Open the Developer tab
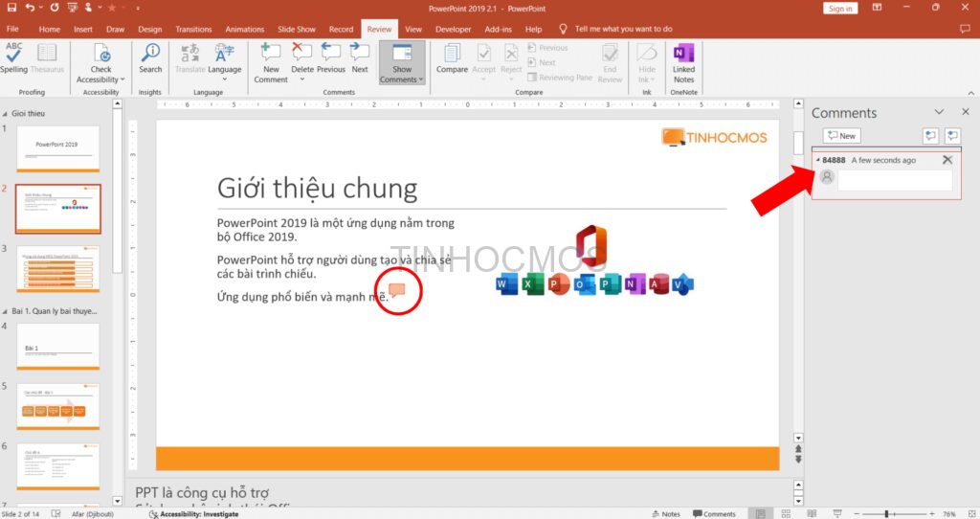 453,29
